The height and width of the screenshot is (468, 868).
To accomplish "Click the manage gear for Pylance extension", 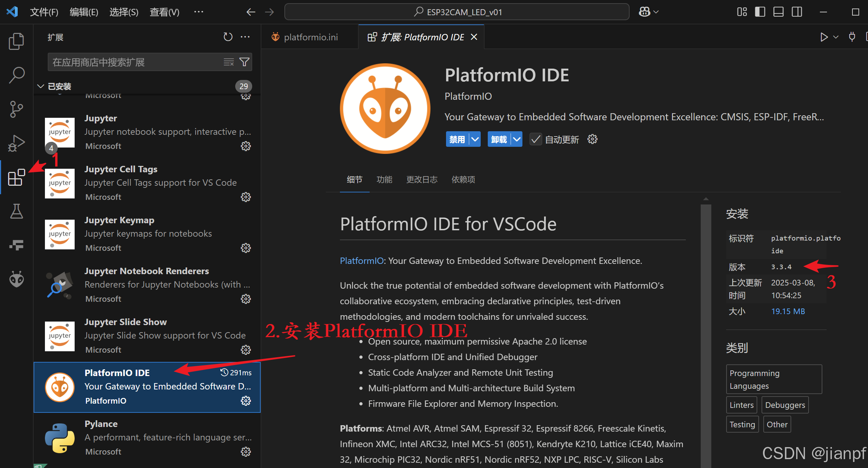I will 245,452.
